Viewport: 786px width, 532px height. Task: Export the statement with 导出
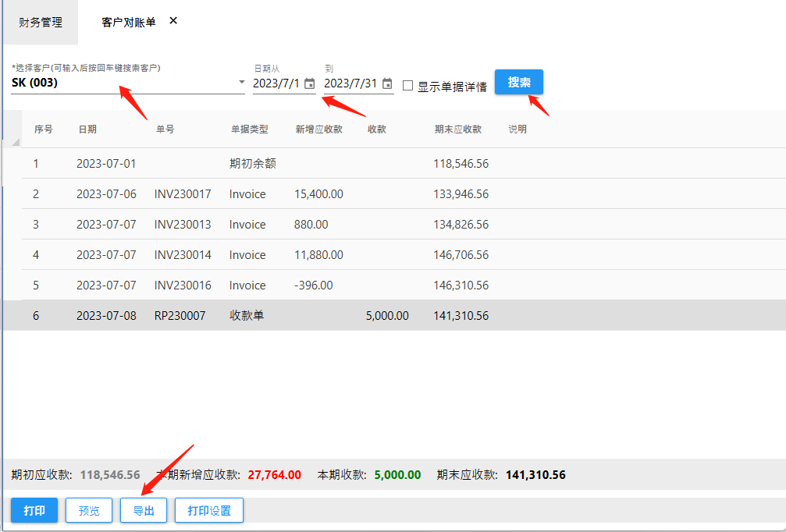(x=144, y=511)
